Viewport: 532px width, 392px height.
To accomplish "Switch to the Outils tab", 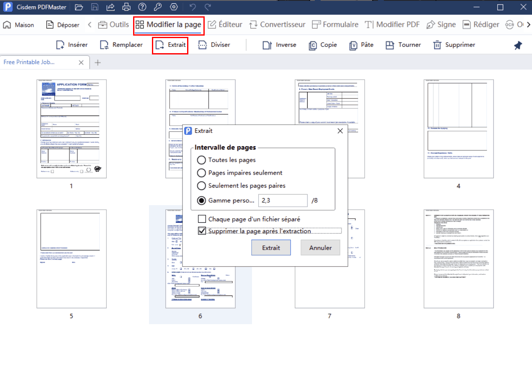I will click(x=113, y=25).
